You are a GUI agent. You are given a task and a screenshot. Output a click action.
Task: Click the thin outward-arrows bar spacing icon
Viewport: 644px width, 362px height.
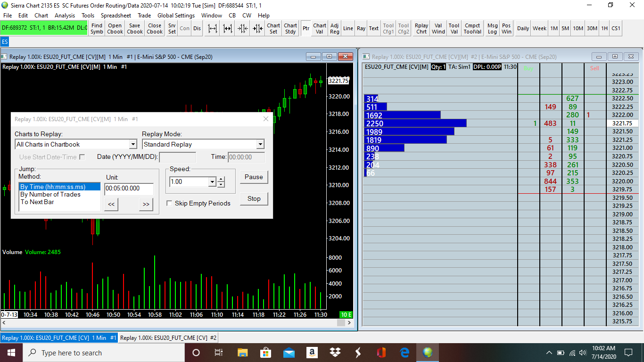coord(213,28)
